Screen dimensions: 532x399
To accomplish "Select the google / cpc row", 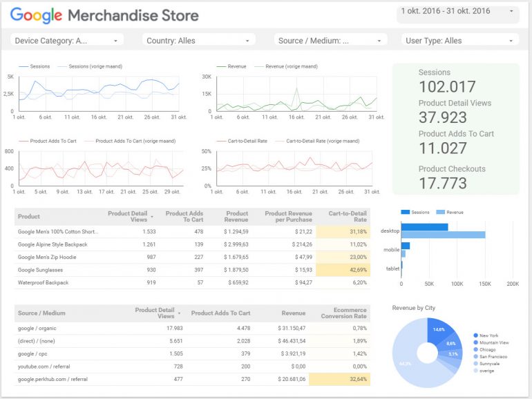I will click(x=192, y=353).
